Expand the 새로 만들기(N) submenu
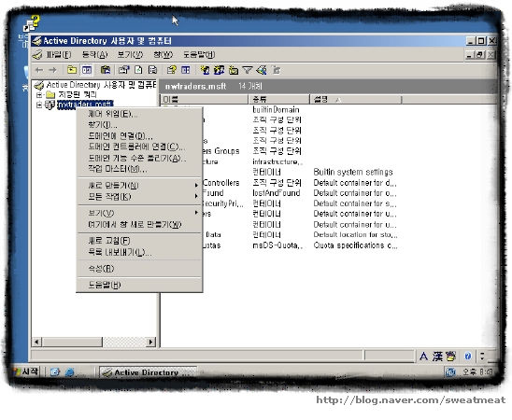This screenshot has width=512, height=420. click(139, 185)
